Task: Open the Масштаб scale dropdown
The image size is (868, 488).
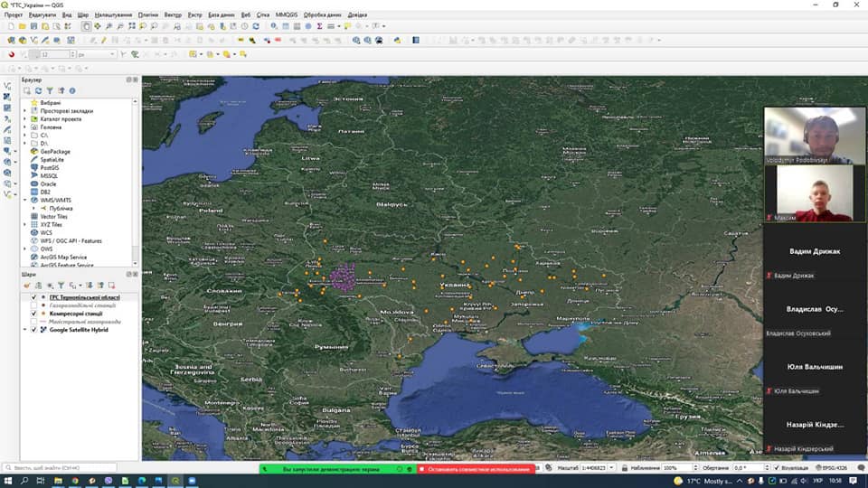Action: pos(612,468)
